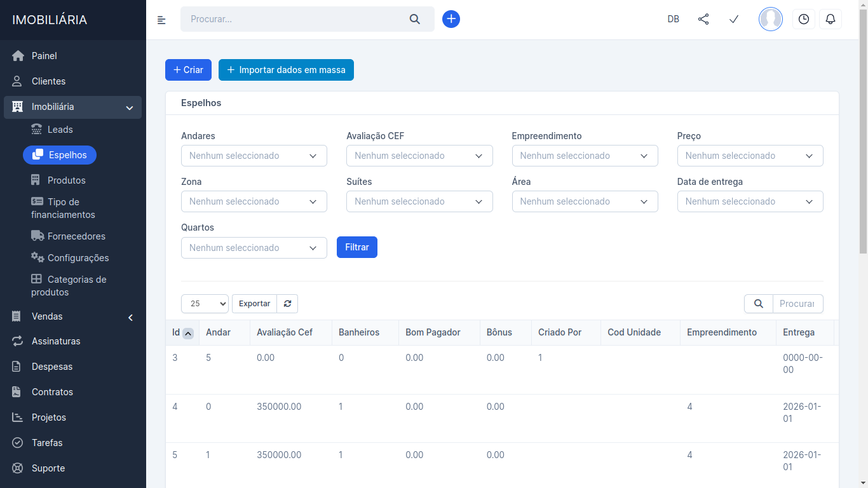Toggle sort on the Id column
The height and width of the screenshot is (488, 868).
click(187, 333)
